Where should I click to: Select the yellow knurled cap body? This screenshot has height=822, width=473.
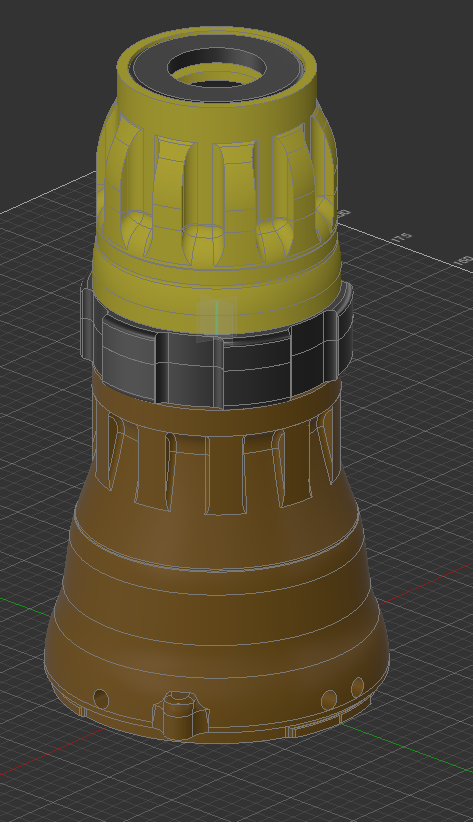click(216, 178)
